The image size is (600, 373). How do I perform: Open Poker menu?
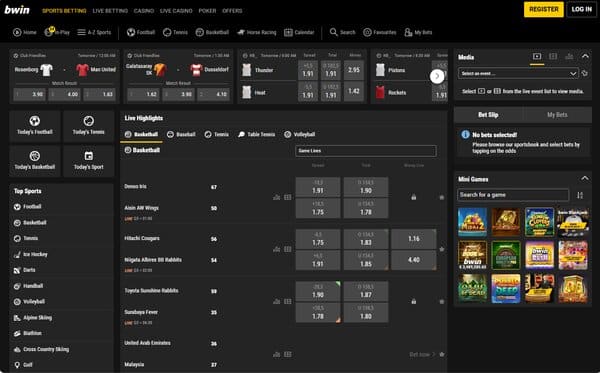pos(207,11)
